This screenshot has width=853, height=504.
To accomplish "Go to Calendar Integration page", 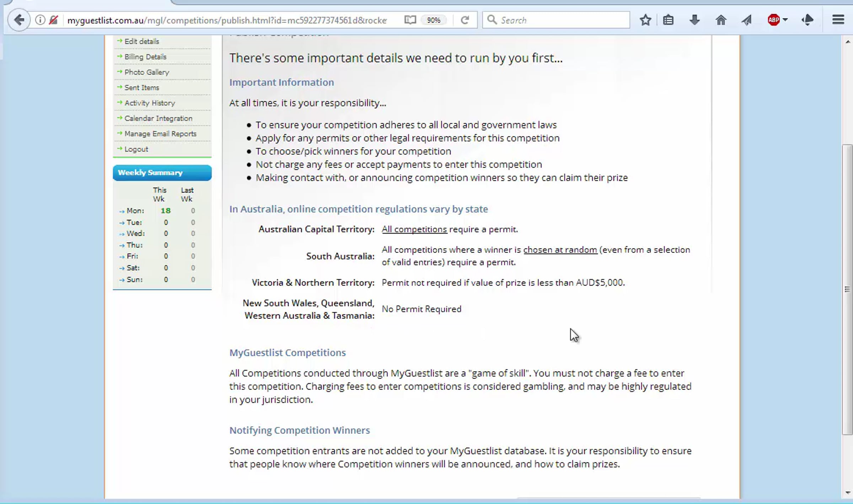I will click(x=158, y=118).
